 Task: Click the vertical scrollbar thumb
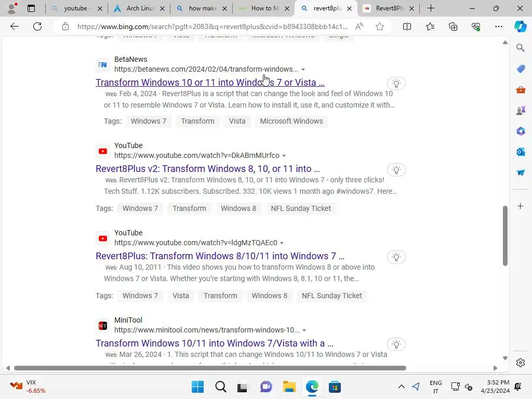click(x=505, y=235)
